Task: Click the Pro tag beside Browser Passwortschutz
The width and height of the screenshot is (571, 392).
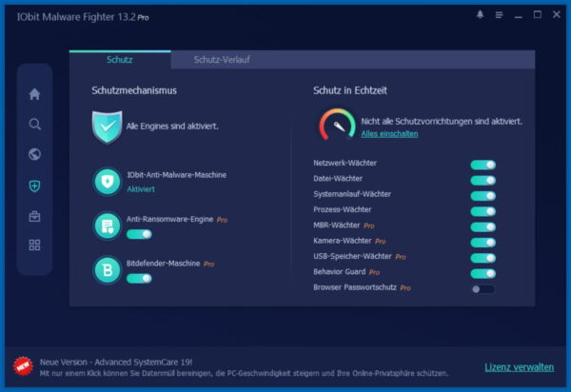Action: click(x=405, y=288)
